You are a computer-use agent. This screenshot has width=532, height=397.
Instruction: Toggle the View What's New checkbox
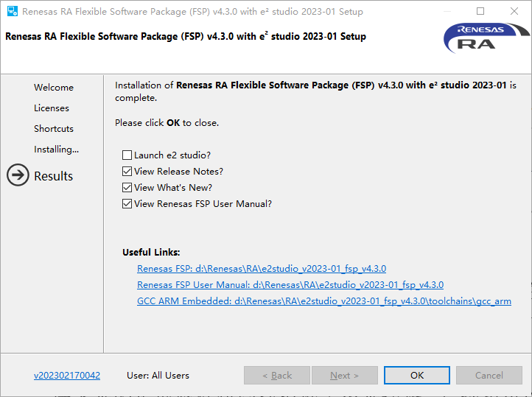tap(127, 188)
